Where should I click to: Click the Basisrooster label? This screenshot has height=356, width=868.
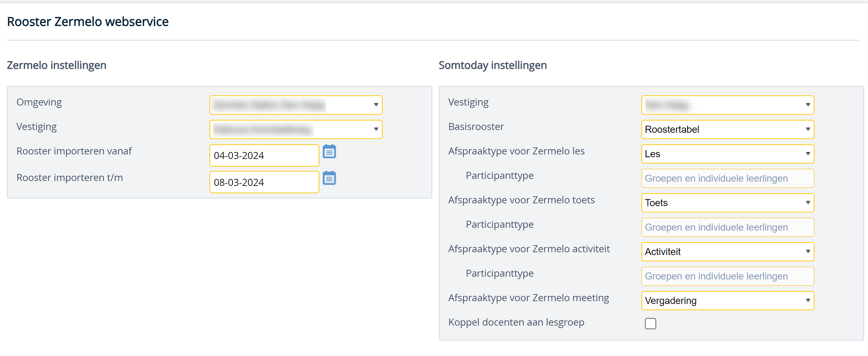pyautogui.click(x=476, y=126)
